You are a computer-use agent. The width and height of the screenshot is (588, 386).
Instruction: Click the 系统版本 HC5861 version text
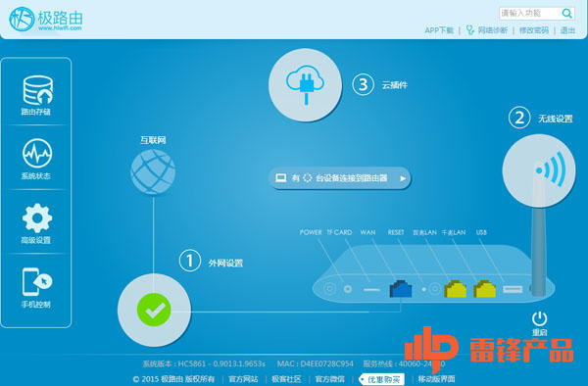pyautogui.click(x=204, y=363)
